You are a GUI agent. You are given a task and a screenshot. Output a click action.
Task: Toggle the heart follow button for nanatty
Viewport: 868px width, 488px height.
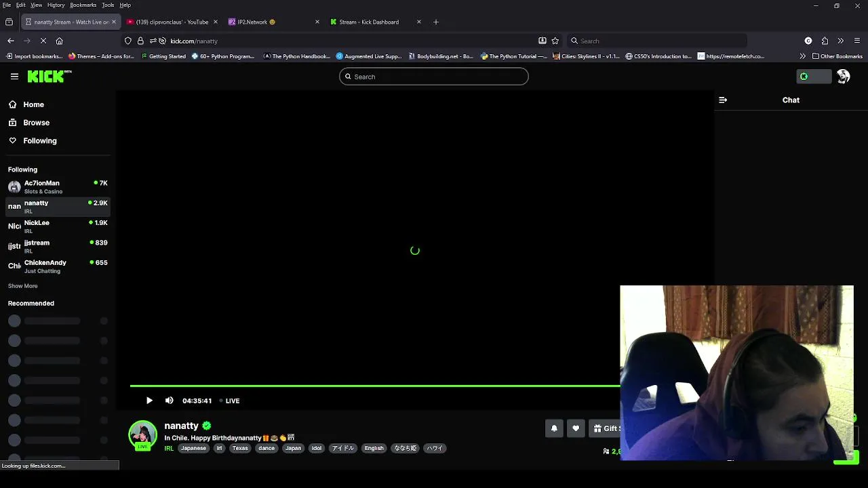576,428
